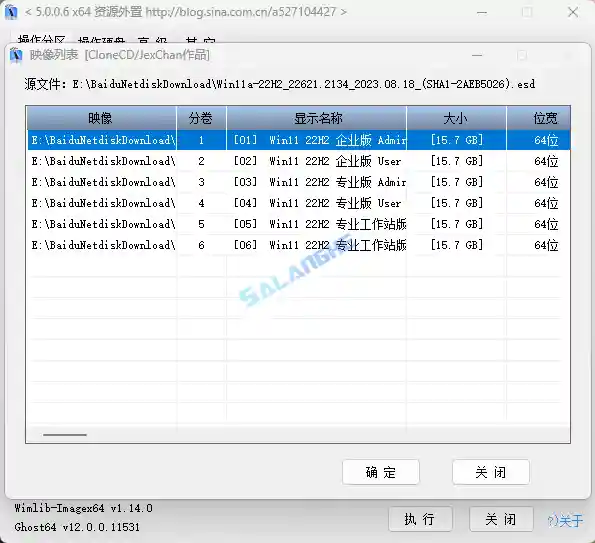Click the 关闭 button beside 执行
The height and width of the screenshot is (543, 595).
click(501, 519)
